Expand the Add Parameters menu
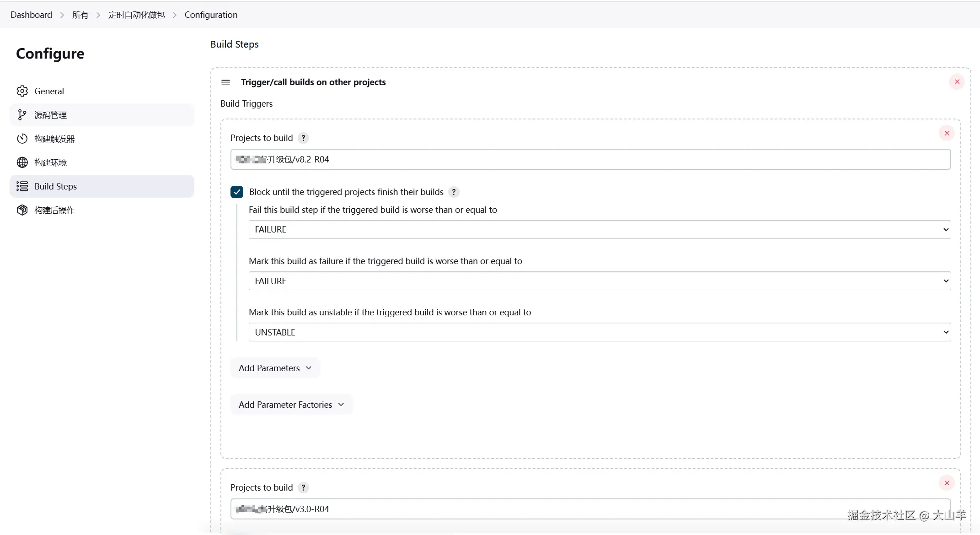 (x=275, y=368)
